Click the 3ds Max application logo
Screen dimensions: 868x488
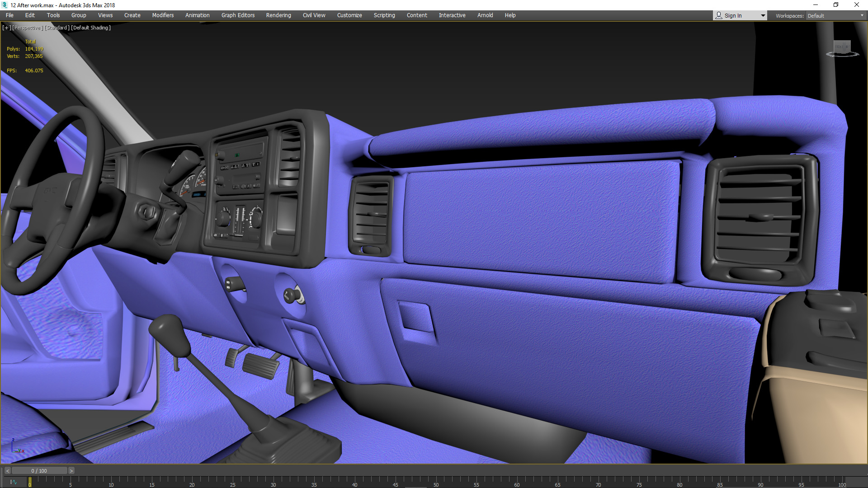tap(5, 5)
